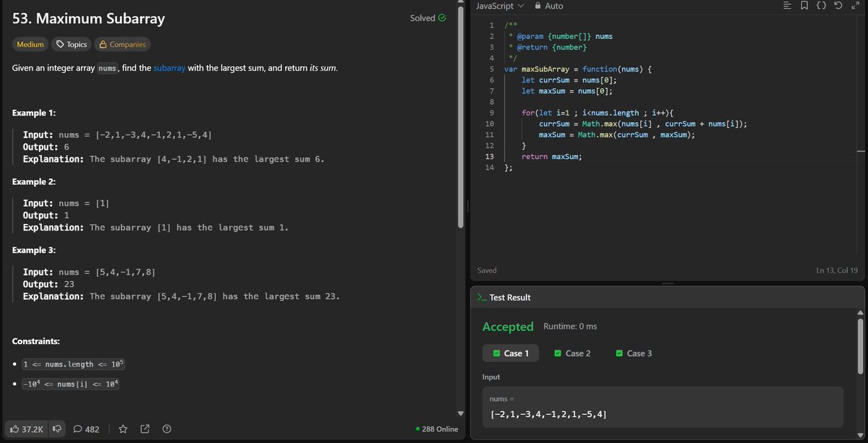868x443 pixels.
Task: Click the Test Result terminal icon
Action: point(482,298)
